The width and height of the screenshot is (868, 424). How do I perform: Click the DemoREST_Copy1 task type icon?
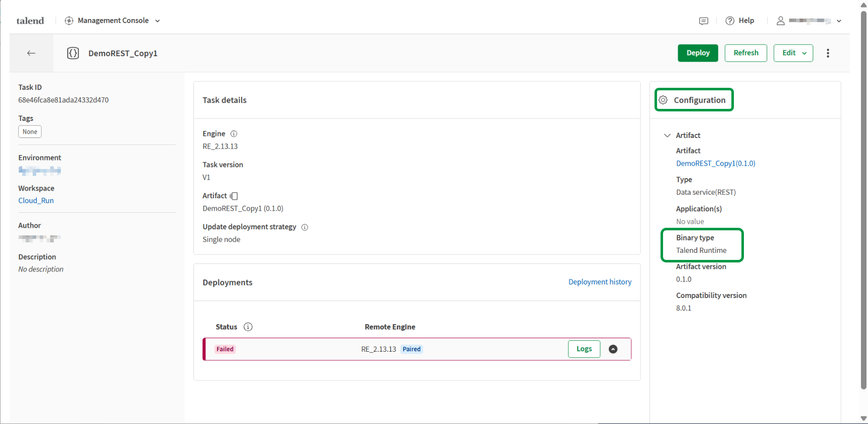tap(73, 53)
